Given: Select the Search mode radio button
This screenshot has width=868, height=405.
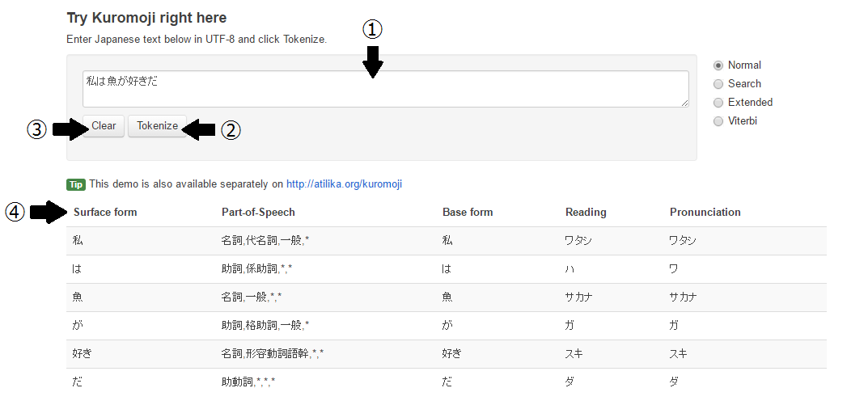Looking at the screenshot, I should coord(718,84).
